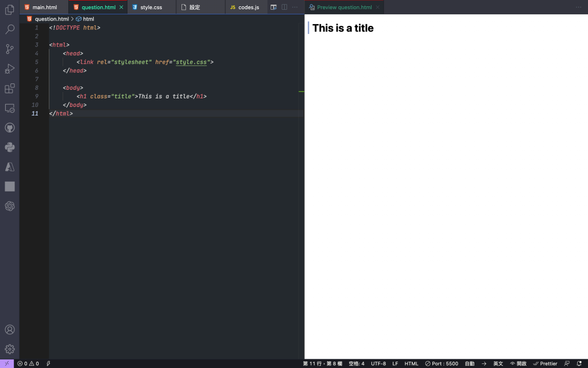The image size is (588, 368).
Task: Open the Extensions view
Action: click(10, 88)
